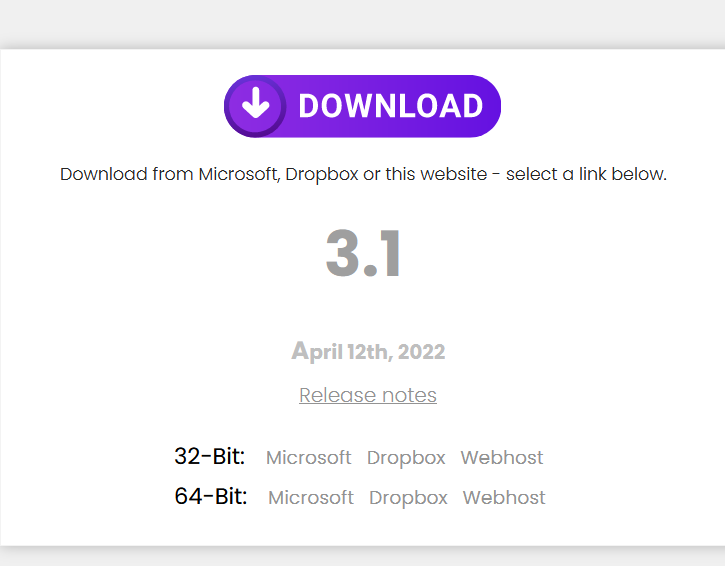Click the gray strip below the white card
The height and width of the screenshot is (566, 725).
[362, 558]
